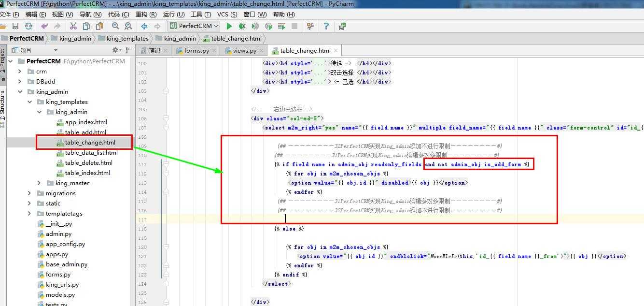Click the Undo arrow icon
644x306 pixels.
coord(44,26)
